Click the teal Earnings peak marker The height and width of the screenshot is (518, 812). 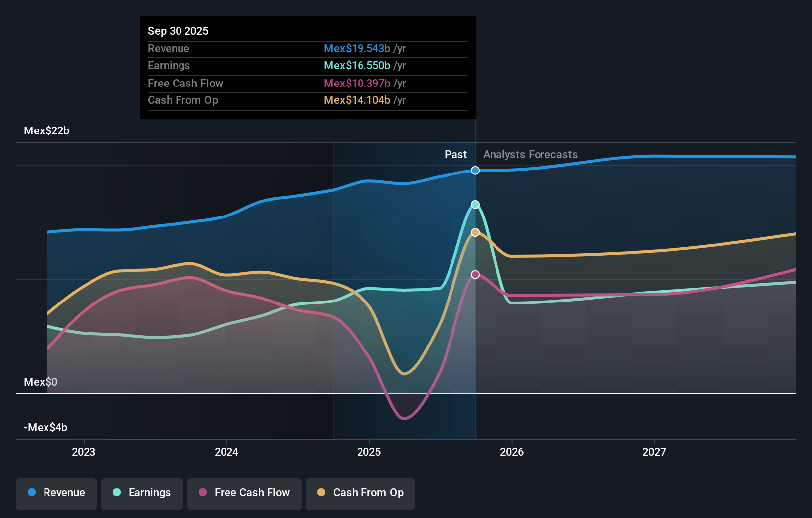[475, 204]
